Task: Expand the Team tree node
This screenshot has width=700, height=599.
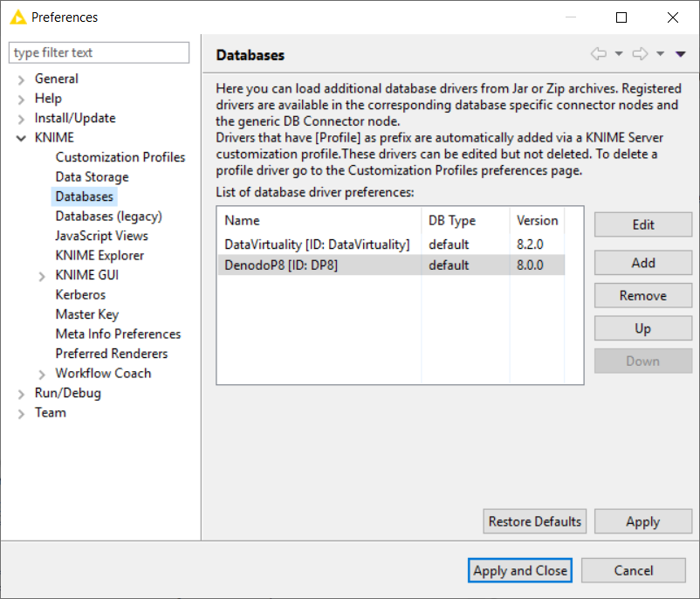Action: [x=21, y=414]
